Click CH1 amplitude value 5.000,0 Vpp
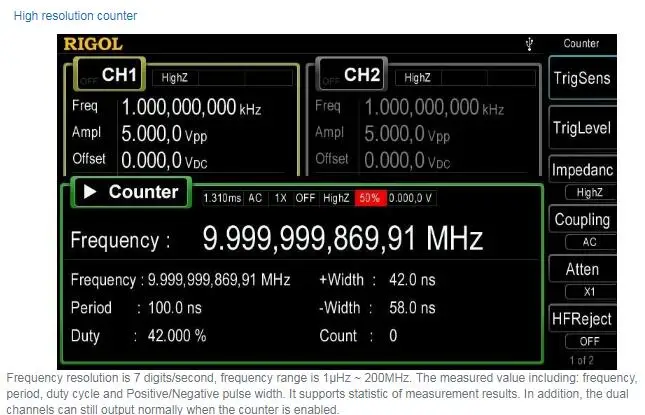 164,134
